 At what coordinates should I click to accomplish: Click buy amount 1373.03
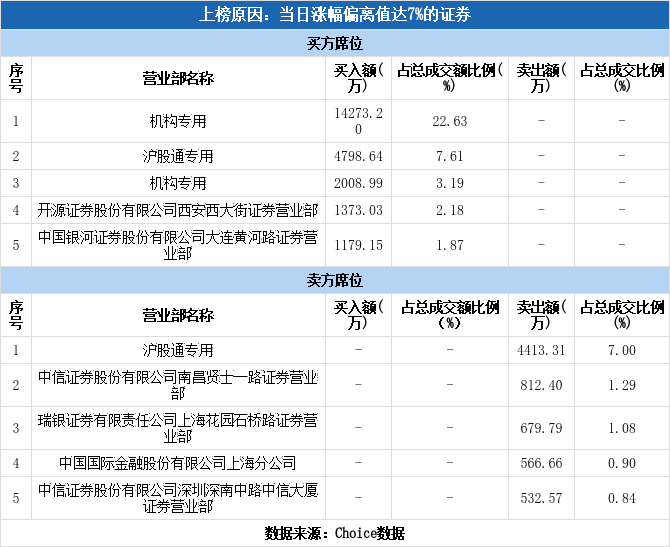[358, 210]
